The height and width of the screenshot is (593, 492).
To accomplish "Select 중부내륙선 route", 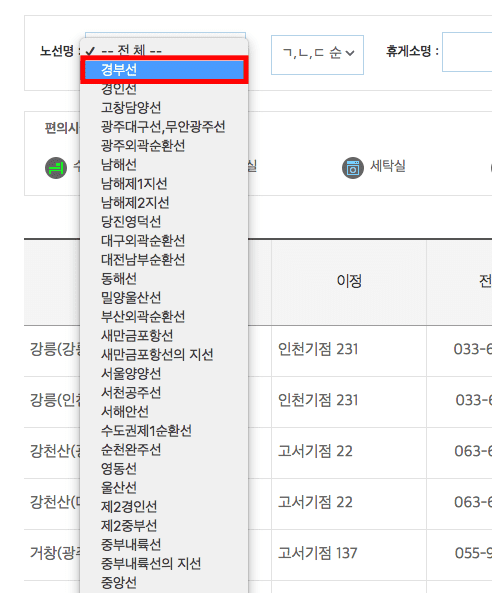I will [x=164, y=545].
